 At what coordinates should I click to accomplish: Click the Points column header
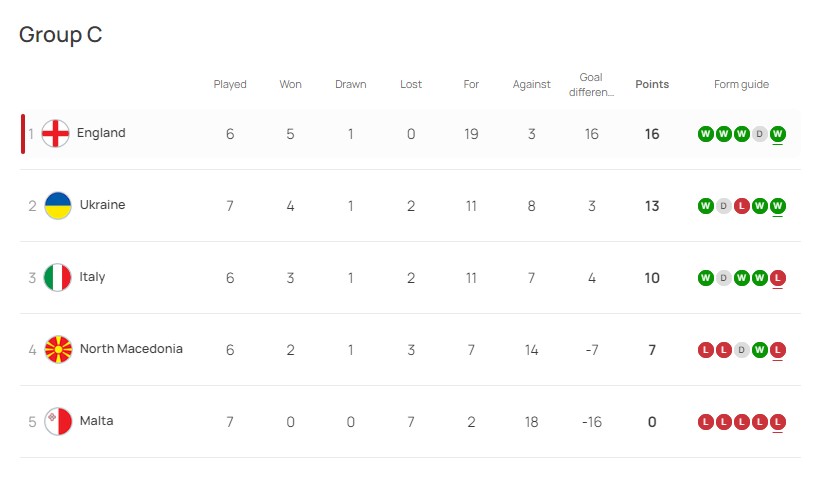652,84
